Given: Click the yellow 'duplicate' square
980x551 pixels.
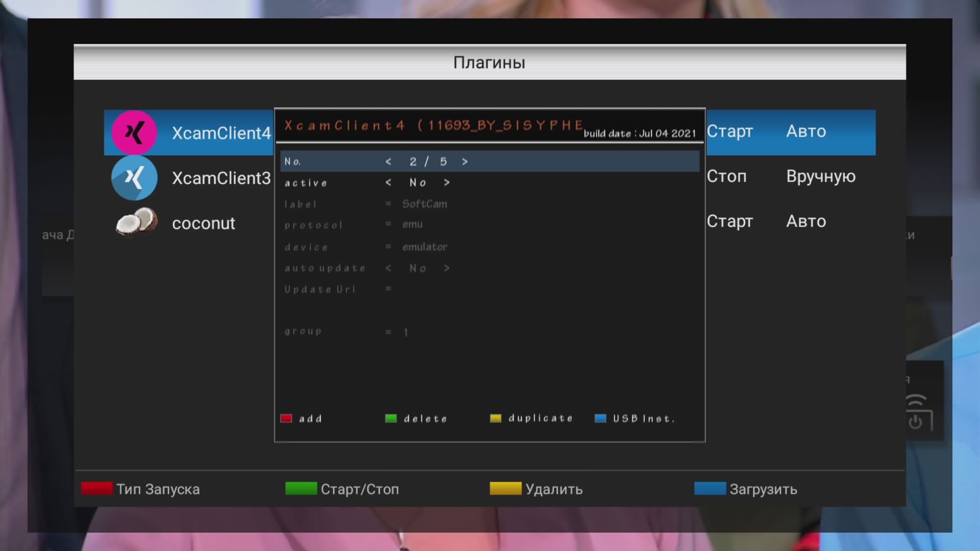Looking at the screenshot, I should [496, 418].
